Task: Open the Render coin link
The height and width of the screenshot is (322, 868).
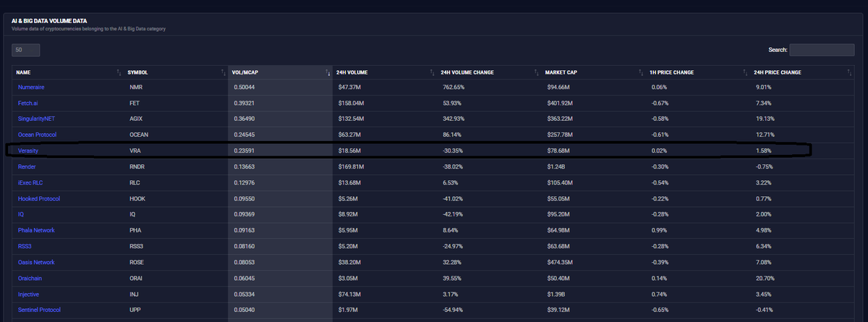Action: [27, 166]
